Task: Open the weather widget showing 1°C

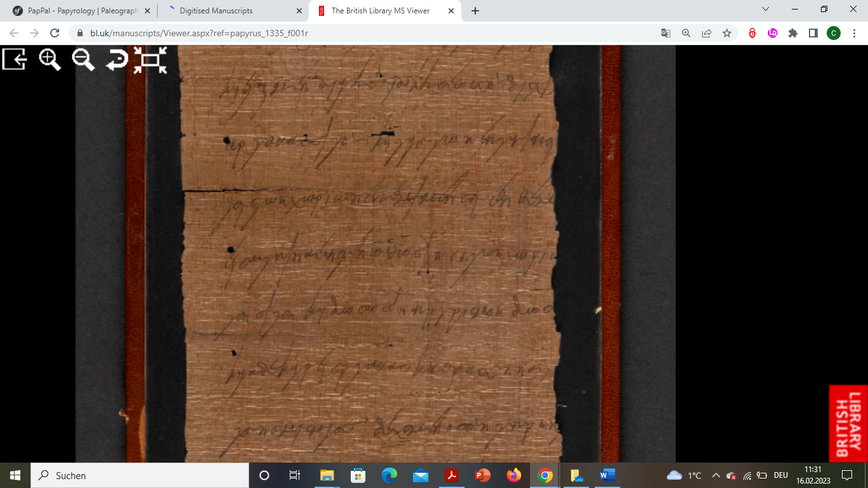Action: click(684, 475)
